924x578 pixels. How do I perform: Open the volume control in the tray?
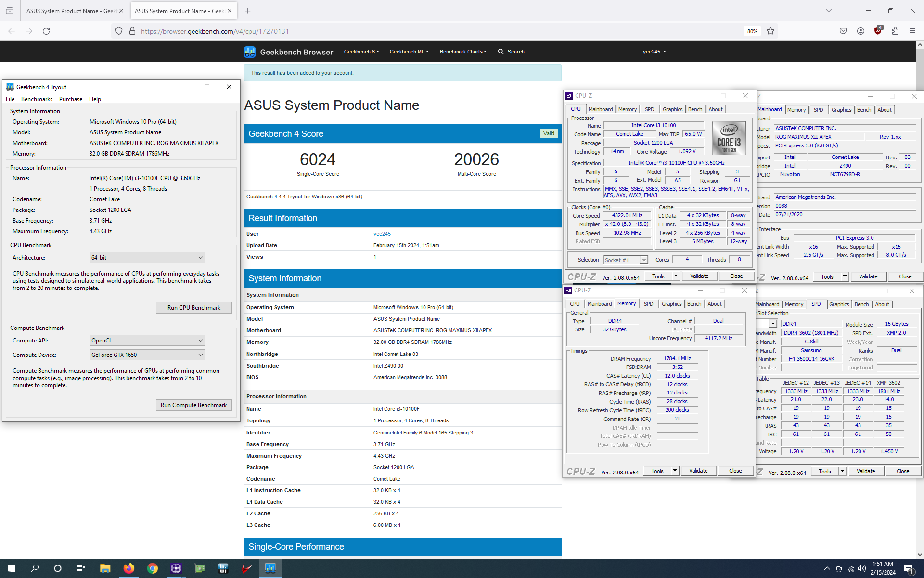[862, 569]
